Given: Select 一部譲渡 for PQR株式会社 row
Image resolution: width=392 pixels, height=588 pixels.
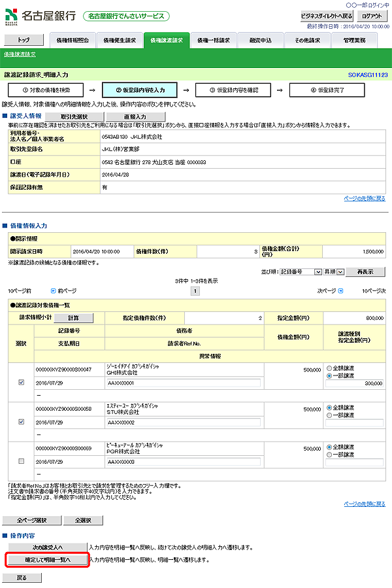Looking at the screenshot, I should [x=329, y=455].
